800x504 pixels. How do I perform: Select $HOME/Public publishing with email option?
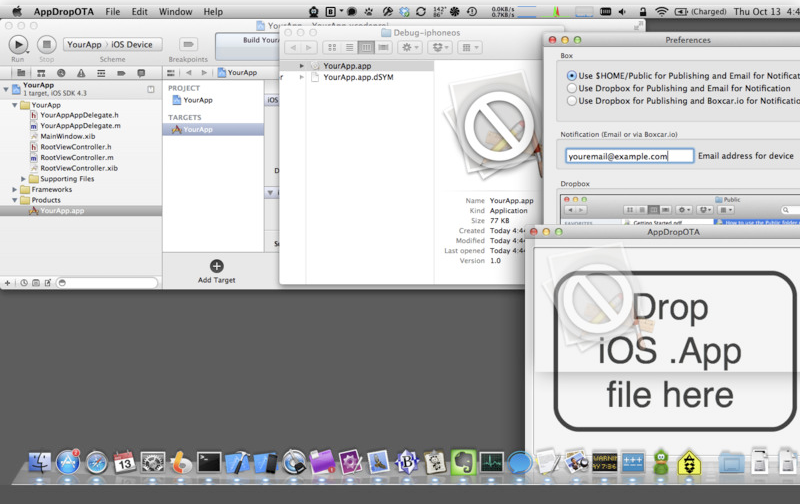pos(572,75)
